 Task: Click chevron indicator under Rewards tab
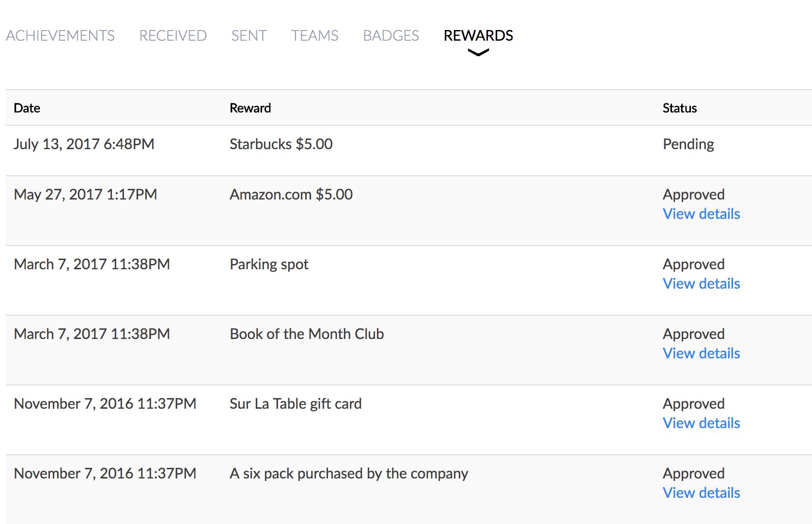478,52
